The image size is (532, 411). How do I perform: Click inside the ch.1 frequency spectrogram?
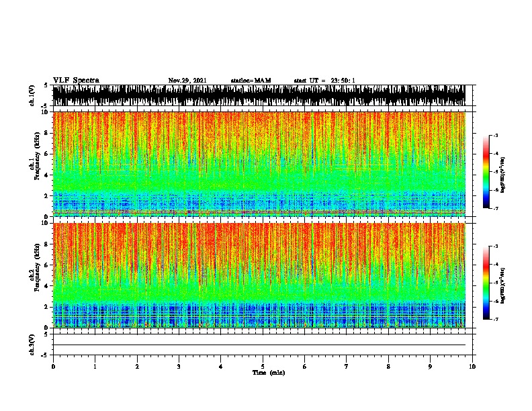pos(259,164)
